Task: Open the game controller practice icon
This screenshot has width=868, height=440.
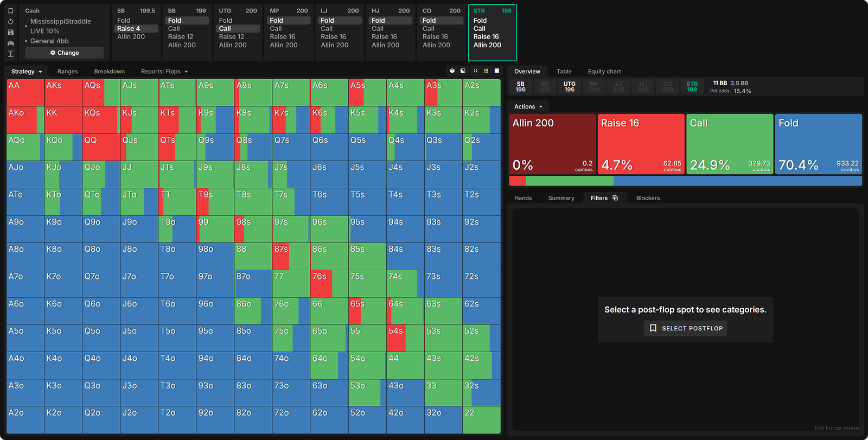Action: click(x=10, y=43)
